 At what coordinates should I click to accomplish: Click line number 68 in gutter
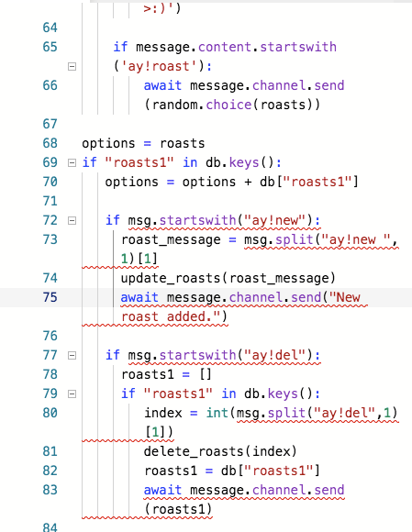tap(50, 143)
